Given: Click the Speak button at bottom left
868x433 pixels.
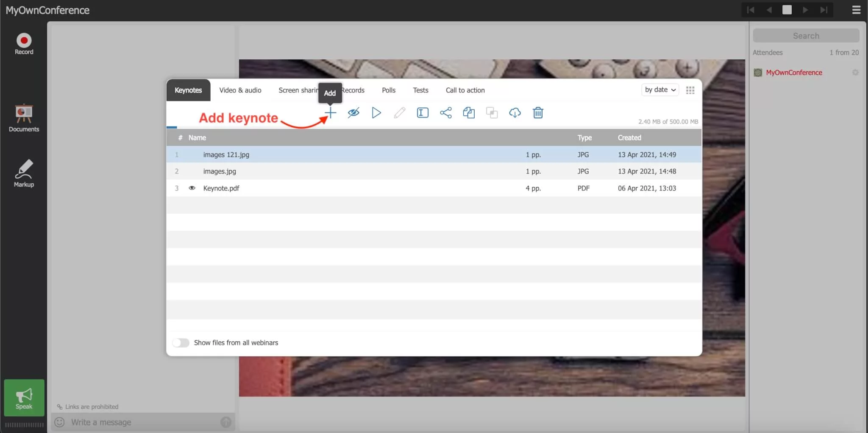Looking at the screenshot, I should (x=24, y=398).
